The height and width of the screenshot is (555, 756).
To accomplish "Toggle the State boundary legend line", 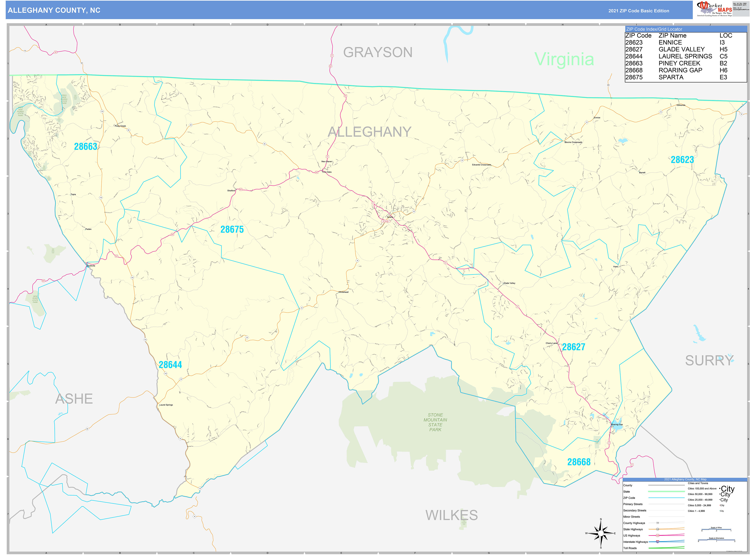I will click(x=667, y=492).
